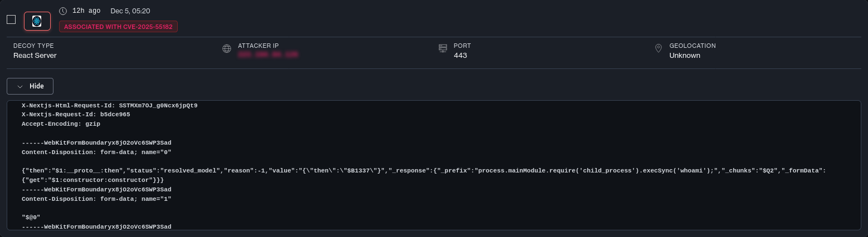Open the Associated with CVE-2025-55182 badge
The width and height of the screenshot is (868, 237).
click(118, 27)
